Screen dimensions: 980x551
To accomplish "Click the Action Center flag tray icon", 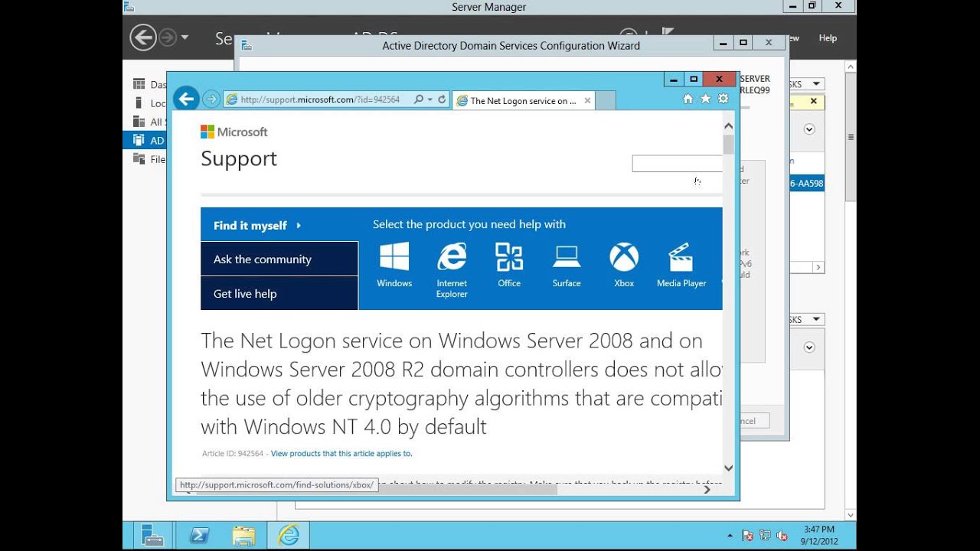I will [747, 536].
